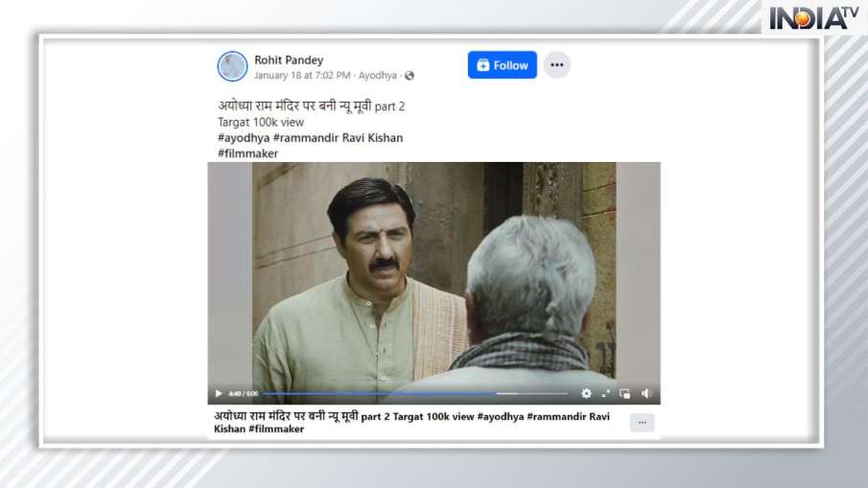Viewport: 868px width, 488px height.
Task: Open the #filmmaker hashtag in post text
Action: point(247,153)
